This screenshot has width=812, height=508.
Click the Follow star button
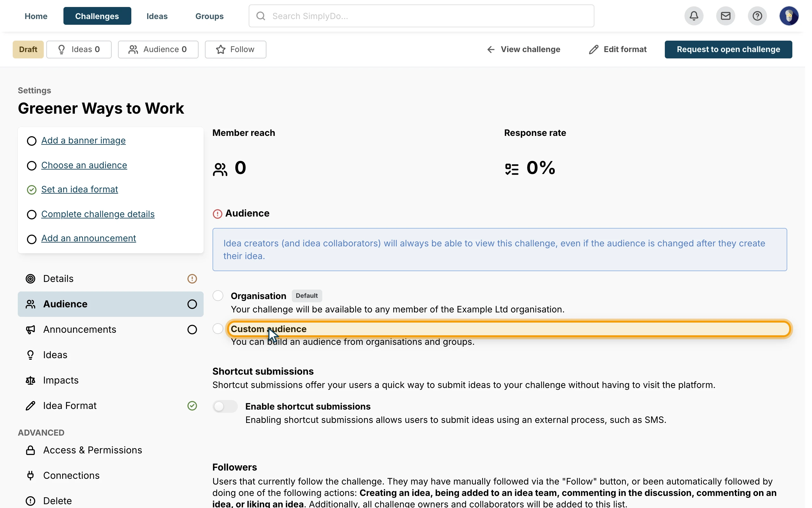click(236, 50)
